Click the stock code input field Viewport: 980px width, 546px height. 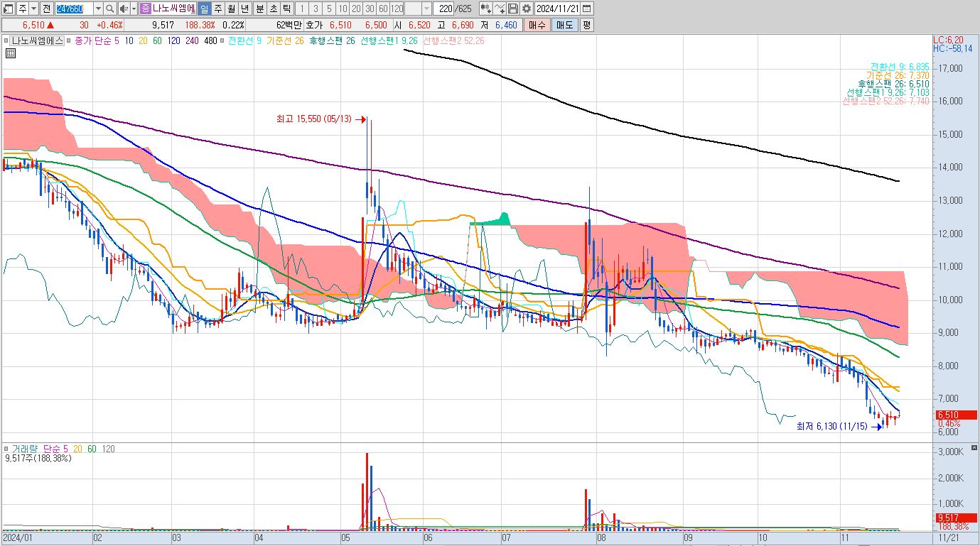74,9
